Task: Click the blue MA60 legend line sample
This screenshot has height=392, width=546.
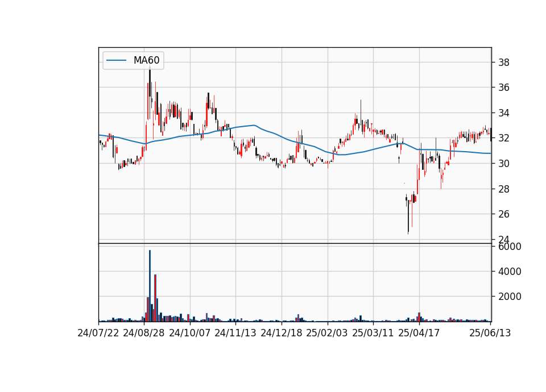Action: pyautogui.click(x=116, y=61)
